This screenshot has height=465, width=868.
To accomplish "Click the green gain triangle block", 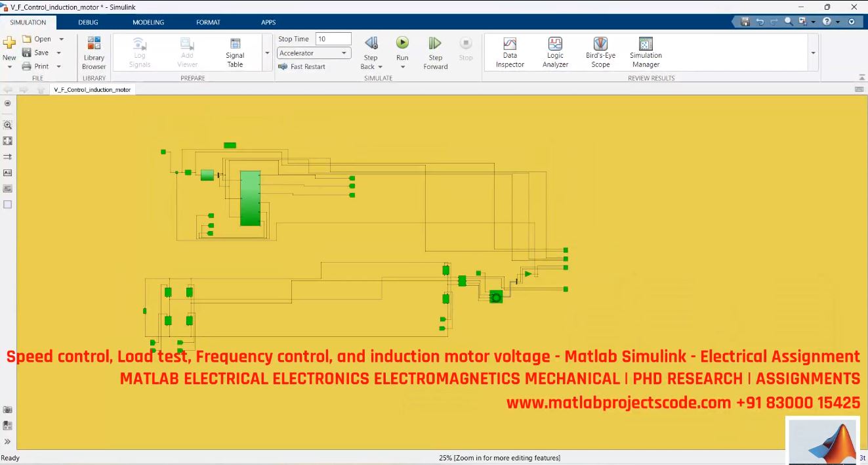I will coord(528,274).
